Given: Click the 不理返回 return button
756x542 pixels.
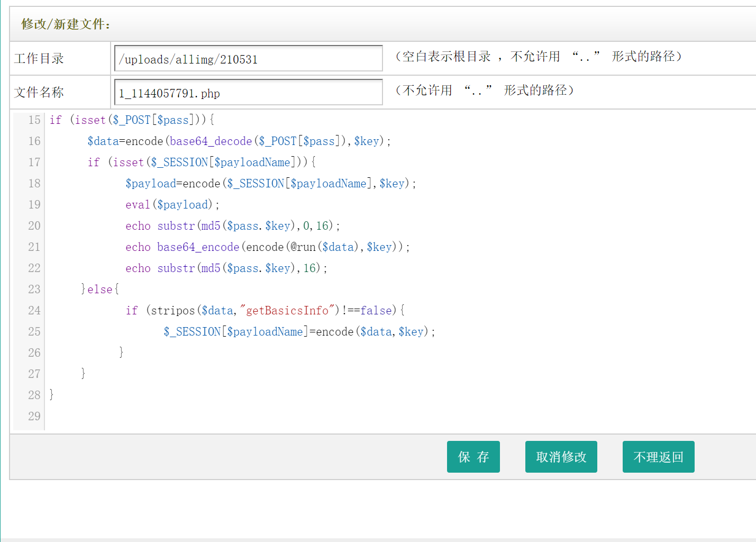Looking at the screenshot, I should 658,457.
